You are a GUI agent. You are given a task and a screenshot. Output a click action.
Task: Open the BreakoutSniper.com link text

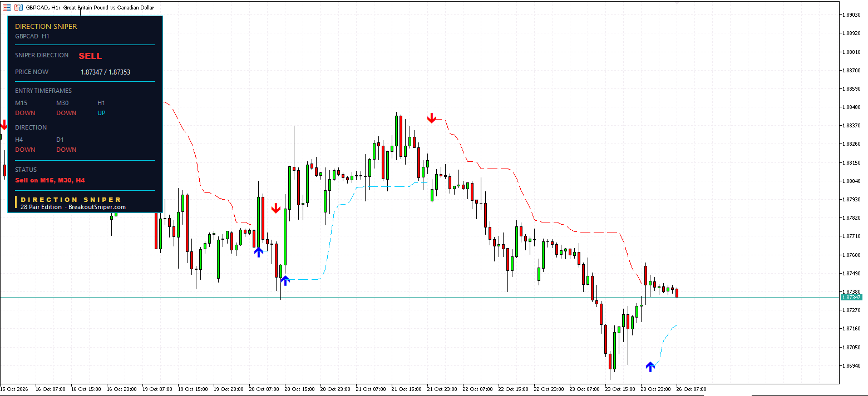(97, 207)
